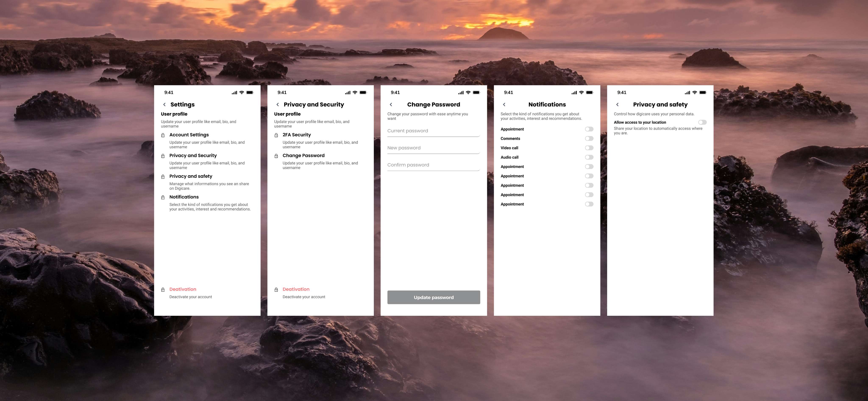The image size is (868, 401).
Task: Open Change Password option in Privacy and Security
Action: pyautogui.click(x=303, y=155)
